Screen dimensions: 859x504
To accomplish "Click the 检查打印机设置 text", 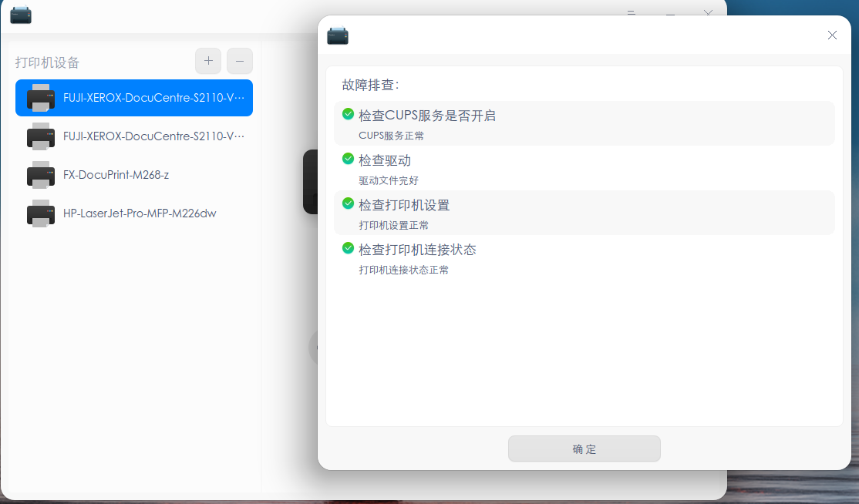I will pyautogui.click(x=404, y=205).
